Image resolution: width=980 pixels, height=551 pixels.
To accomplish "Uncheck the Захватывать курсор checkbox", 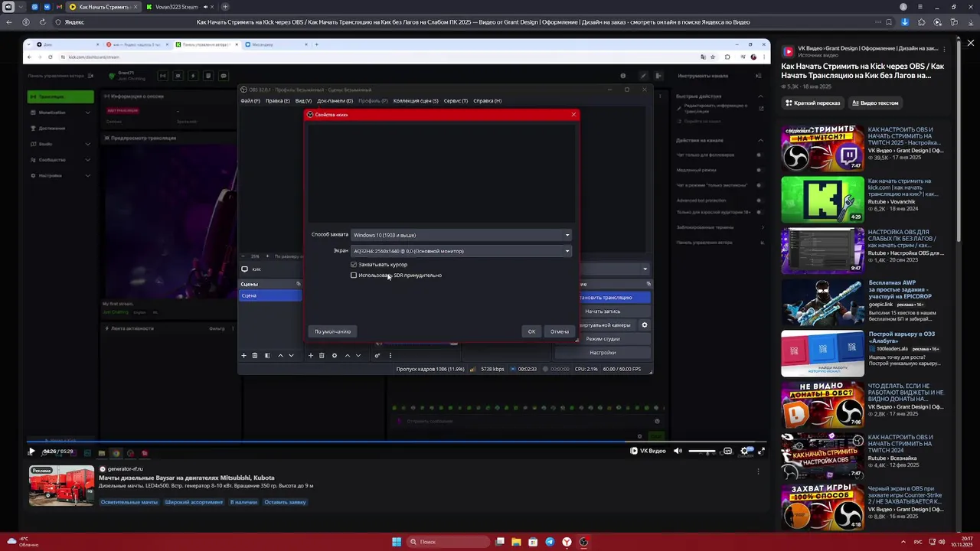I will pos(354,265).
